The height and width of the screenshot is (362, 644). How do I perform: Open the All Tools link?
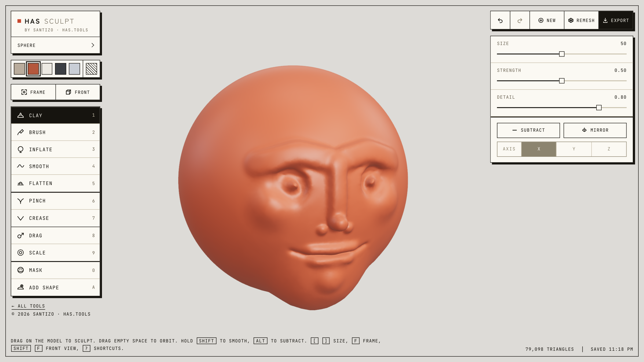point(28,306)
